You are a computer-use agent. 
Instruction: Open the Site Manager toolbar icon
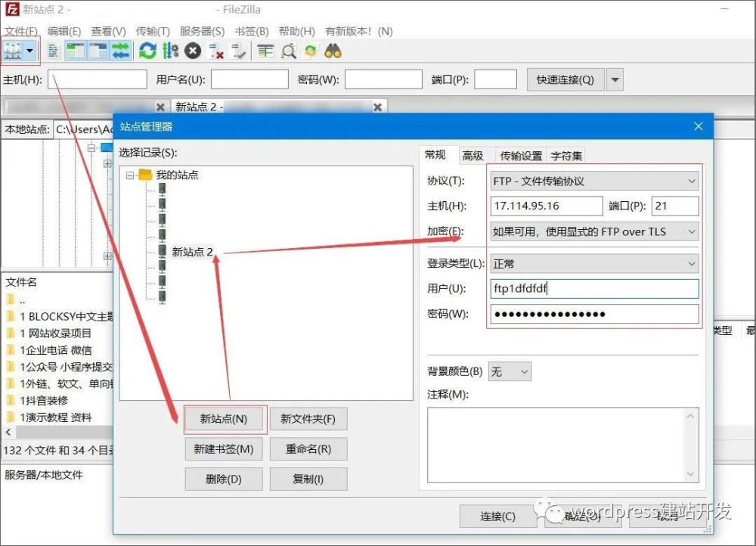pos(13,50)
